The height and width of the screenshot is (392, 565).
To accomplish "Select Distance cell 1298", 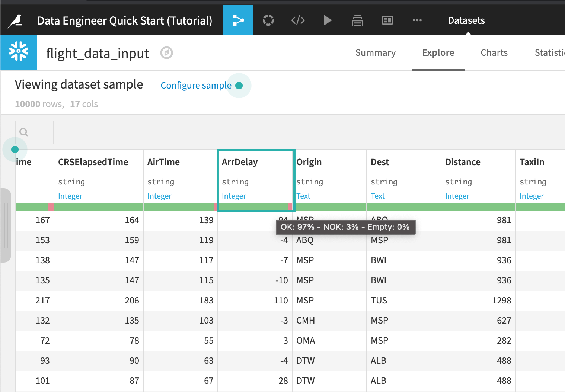I will [478, 301].
